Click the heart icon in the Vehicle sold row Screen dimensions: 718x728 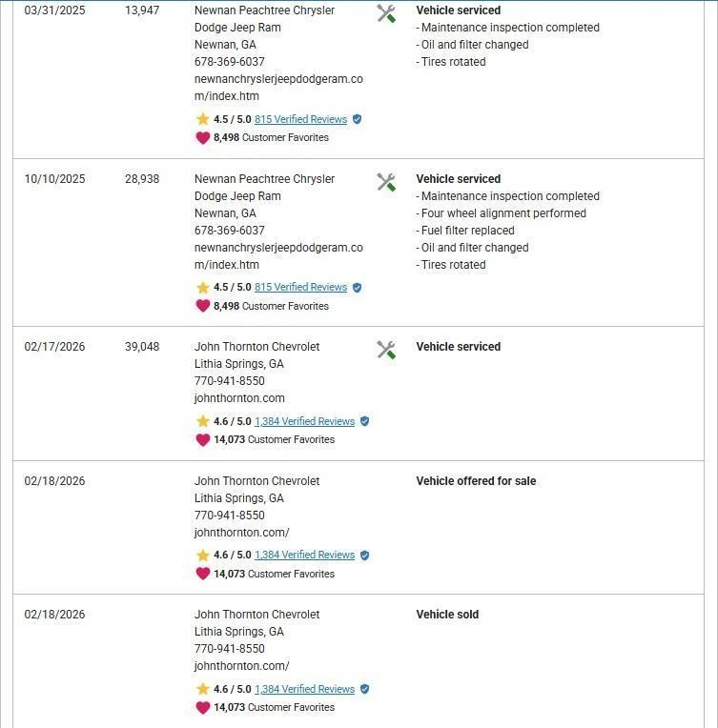(x=202, y=707)
